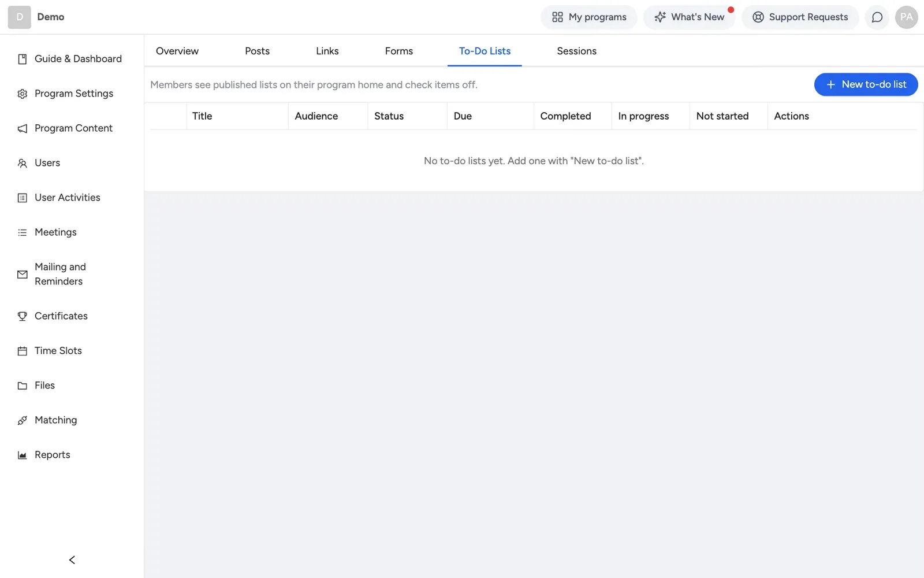Switch to the Posts tab

[257, 51]
